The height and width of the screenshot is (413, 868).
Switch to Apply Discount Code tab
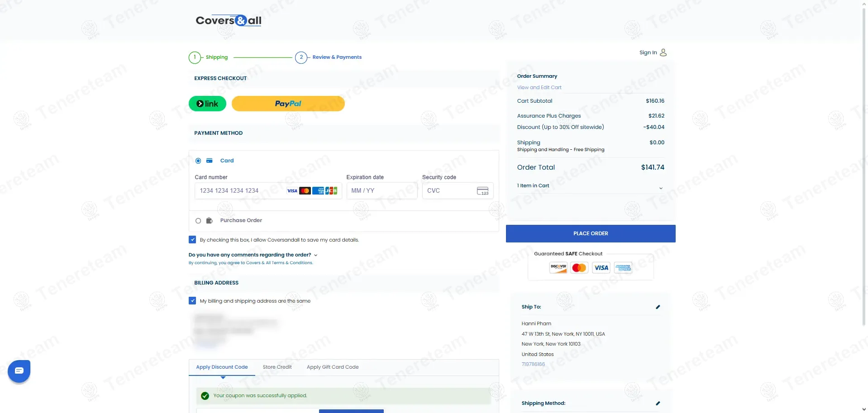pyautogui.click(x=222, y=367)
